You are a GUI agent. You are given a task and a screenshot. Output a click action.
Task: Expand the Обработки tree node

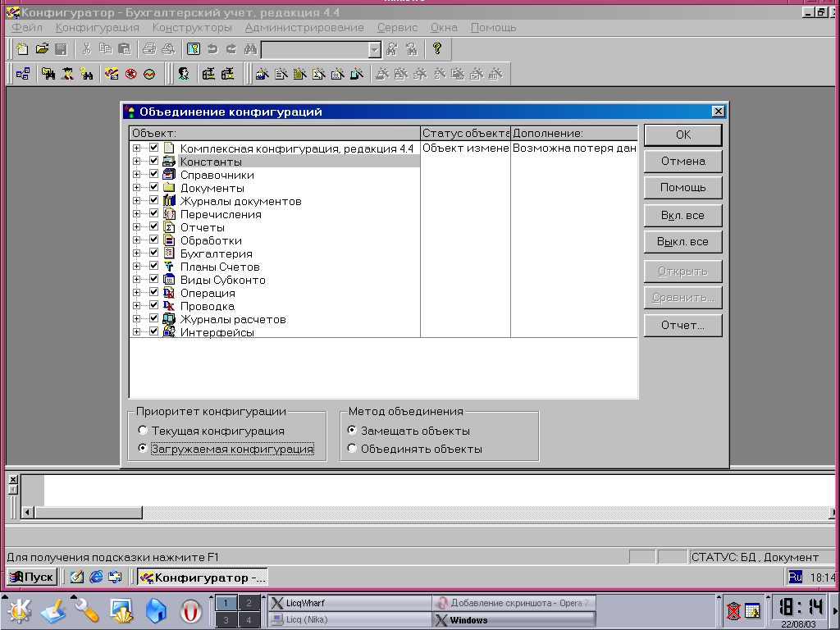click(x=137, y=240)
